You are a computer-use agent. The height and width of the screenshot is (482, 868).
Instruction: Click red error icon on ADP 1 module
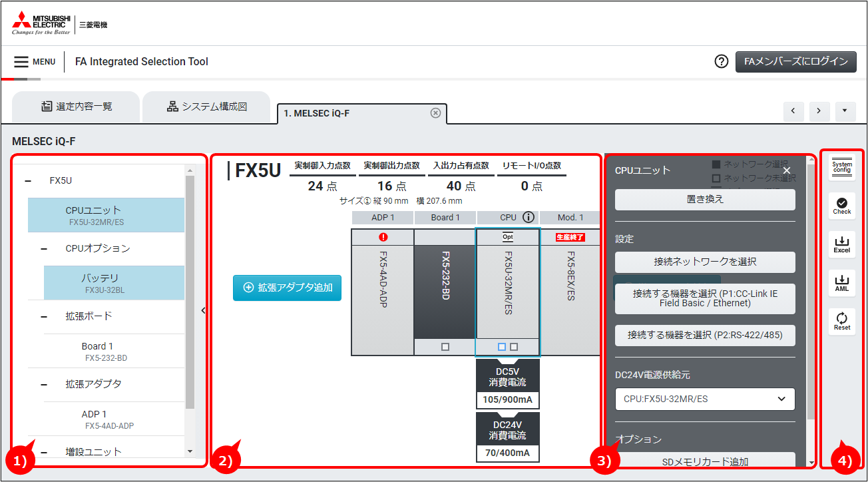click(x=383, y=237)
